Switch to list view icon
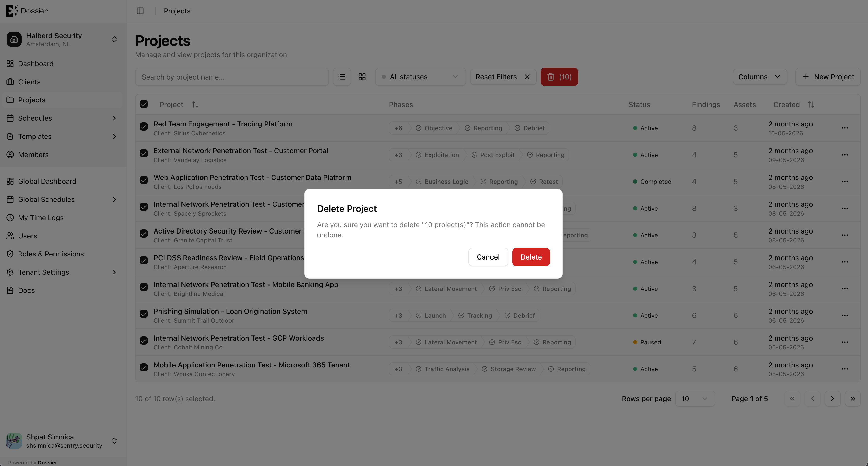 tap(342, 77)
